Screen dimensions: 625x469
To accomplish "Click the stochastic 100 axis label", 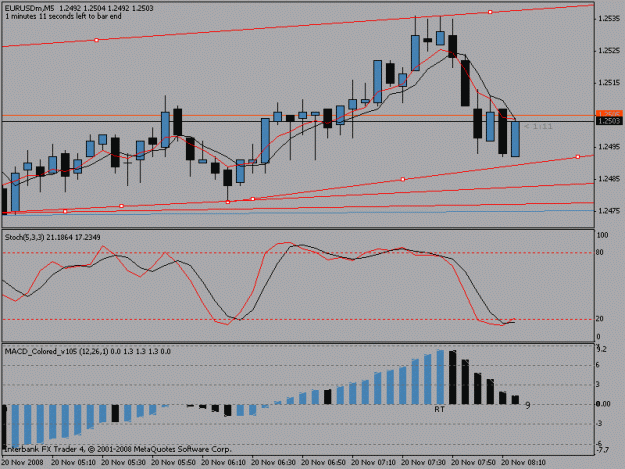I will tap(602, 235).
